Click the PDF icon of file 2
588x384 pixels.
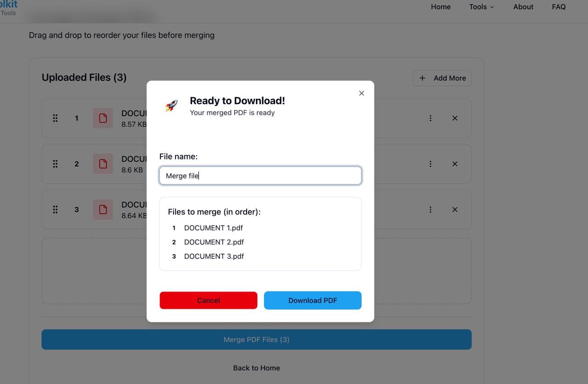103,164
